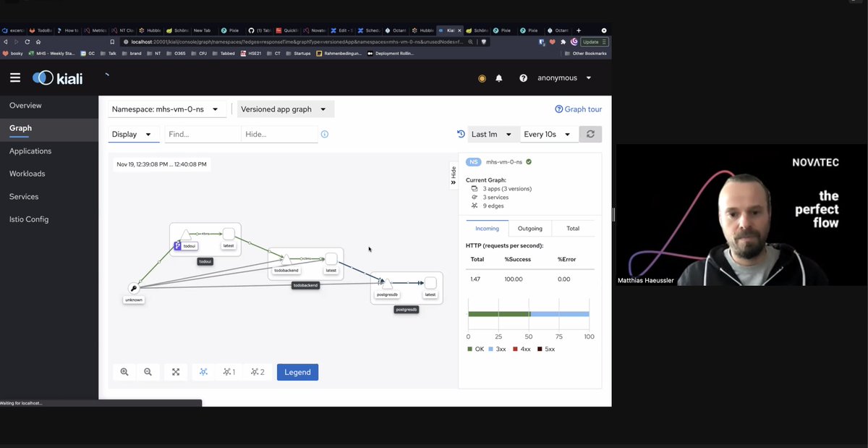Viewport: 868px width, 448px height.
Task: Select the todoui service triangle node
Action: (x=187, y=234)
